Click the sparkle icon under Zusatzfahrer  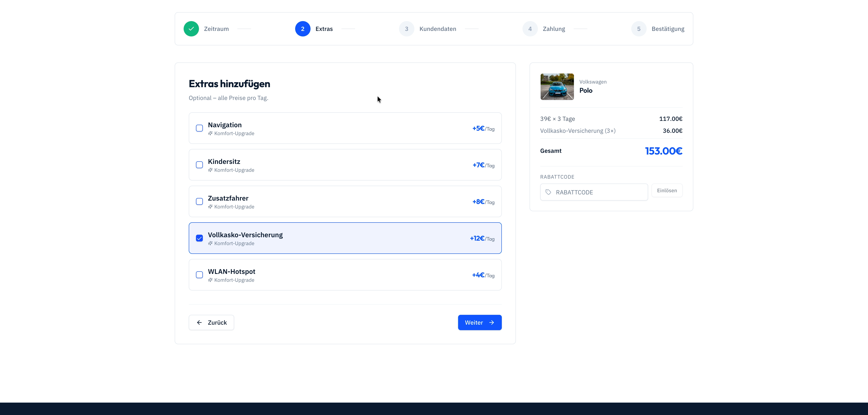click(210, 207)
